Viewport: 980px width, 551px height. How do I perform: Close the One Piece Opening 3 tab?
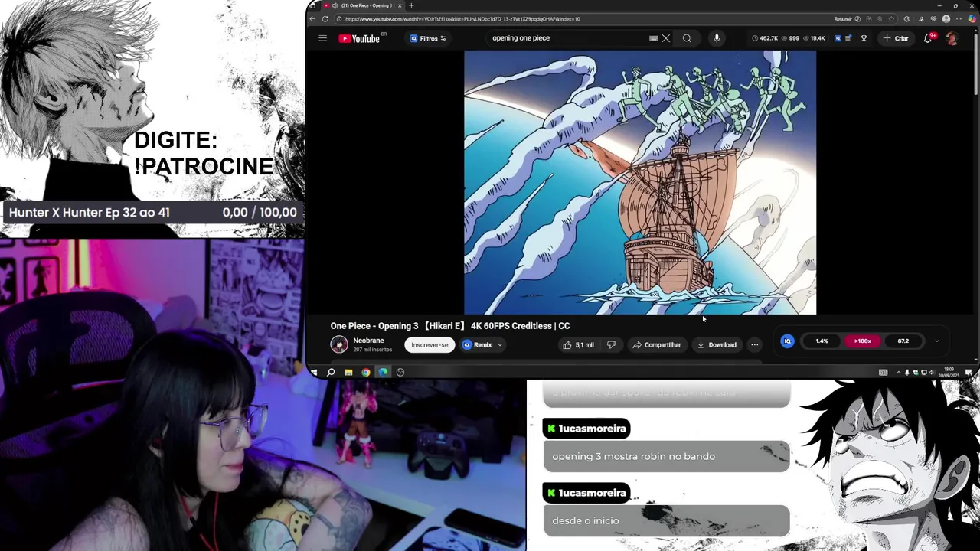(x=400, y=5)
